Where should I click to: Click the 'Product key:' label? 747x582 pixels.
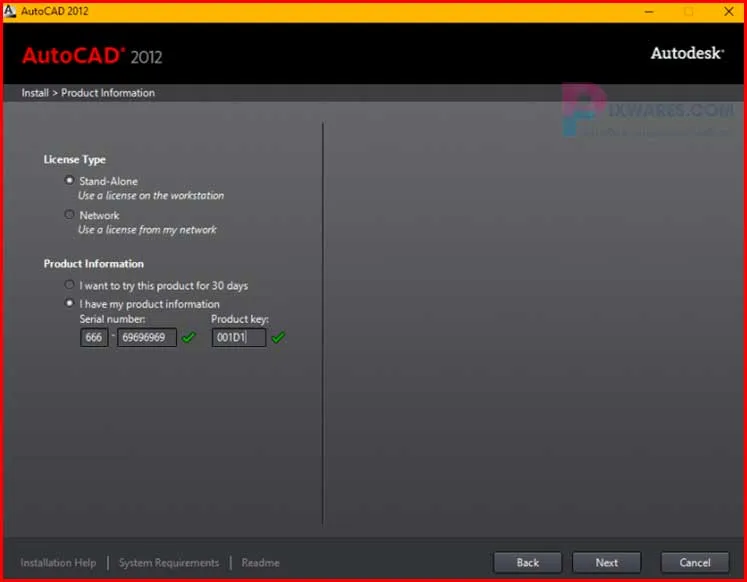click(240, 319)
